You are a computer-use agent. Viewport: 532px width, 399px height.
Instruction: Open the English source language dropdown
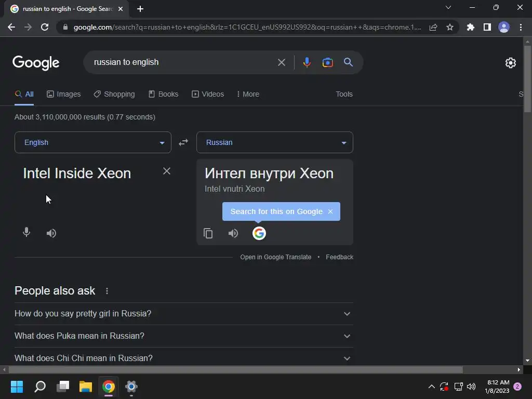point(93,142)
